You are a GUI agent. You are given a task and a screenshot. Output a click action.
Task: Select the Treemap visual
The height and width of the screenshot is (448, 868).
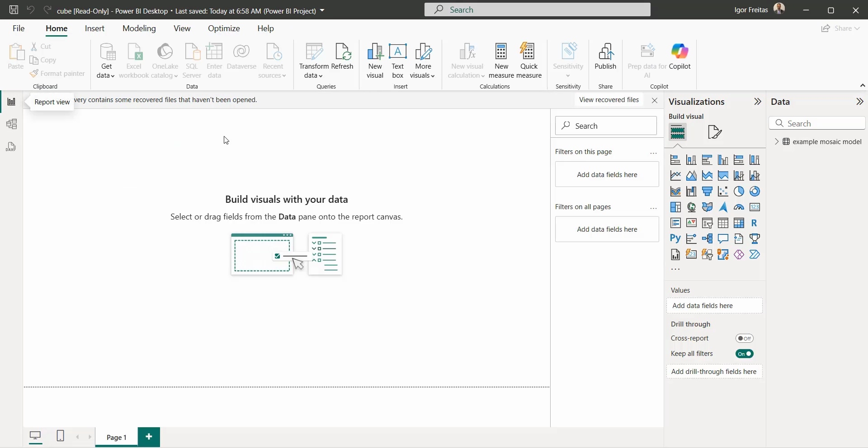675,207
